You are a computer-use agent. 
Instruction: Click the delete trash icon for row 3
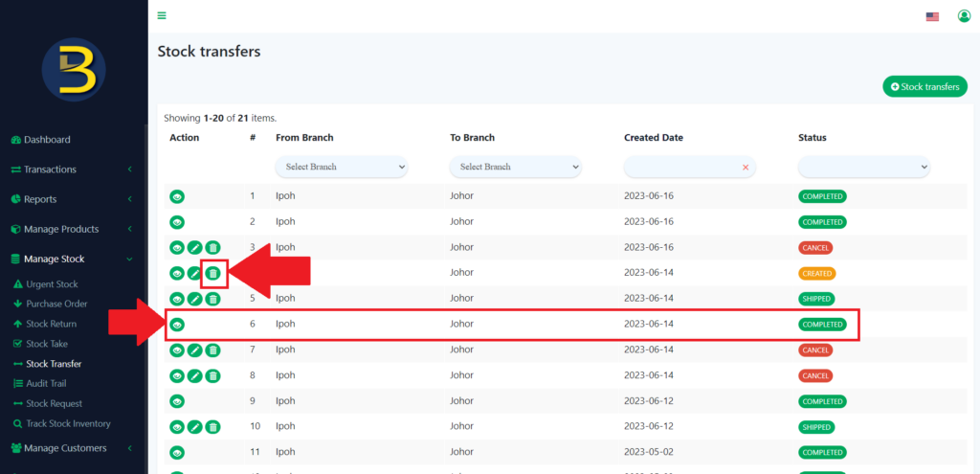click(x=212, y=248)
